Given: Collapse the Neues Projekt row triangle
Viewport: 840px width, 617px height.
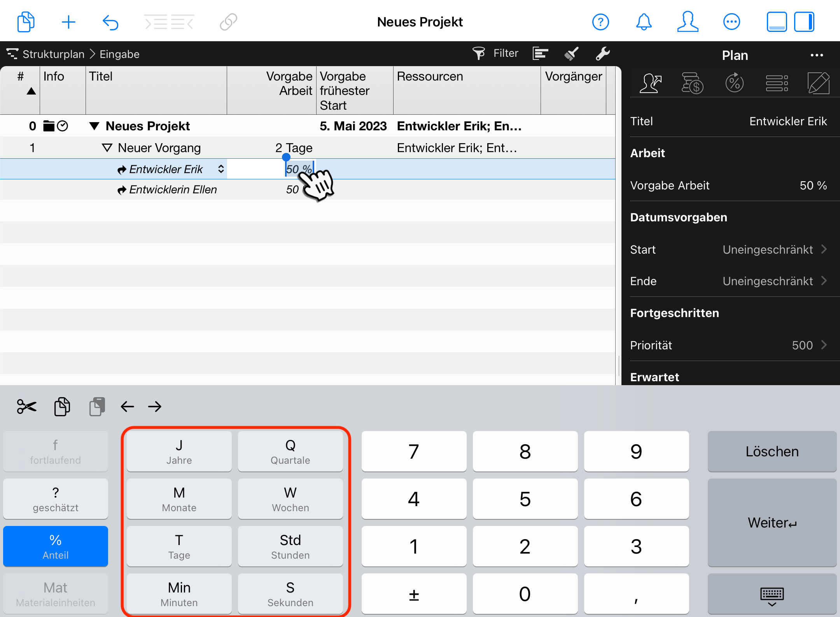Looking at the screenshot, I should pos(93,125).
